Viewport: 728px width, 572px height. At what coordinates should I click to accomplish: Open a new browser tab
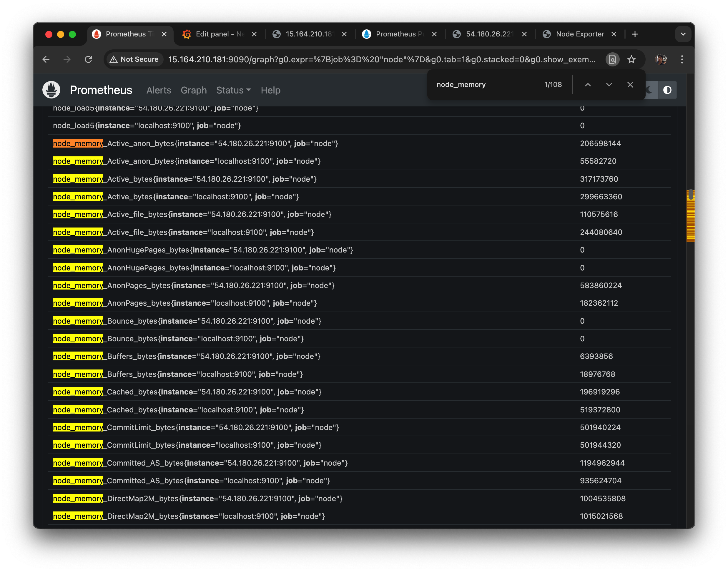pos(634,34)
